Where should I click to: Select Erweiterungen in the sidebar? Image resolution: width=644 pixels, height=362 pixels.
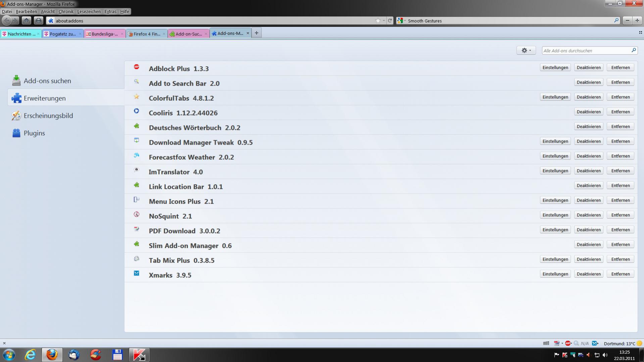[x=66, y=98]
